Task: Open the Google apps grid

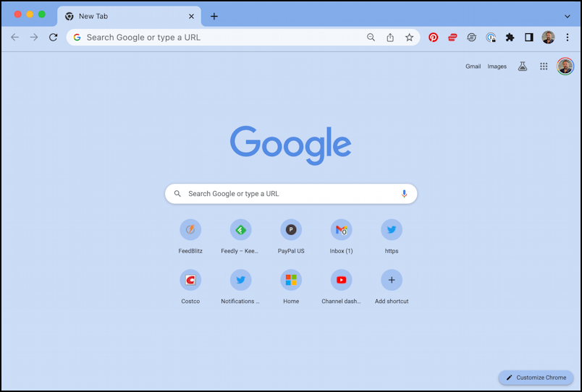Action: 544,67
